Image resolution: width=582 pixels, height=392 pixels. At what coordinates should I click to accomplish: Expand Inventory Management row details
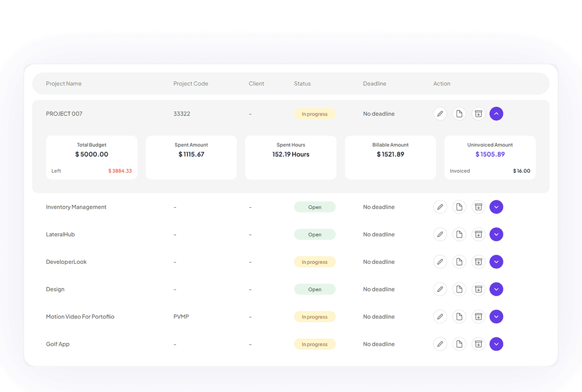pyautogui.click(x=496, y=207)
